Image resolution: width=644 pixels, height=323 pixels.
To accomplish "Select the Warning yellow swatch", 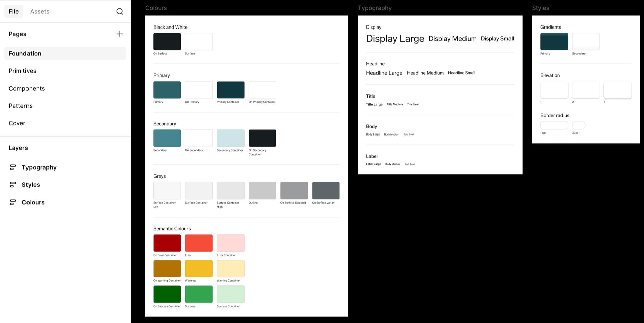I will coord(199,269).
